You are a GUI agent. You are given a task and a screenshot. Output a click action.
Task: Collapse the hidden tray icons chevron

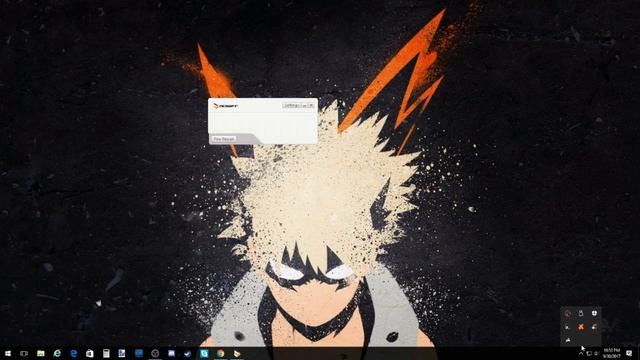click(x=581, y=353)
